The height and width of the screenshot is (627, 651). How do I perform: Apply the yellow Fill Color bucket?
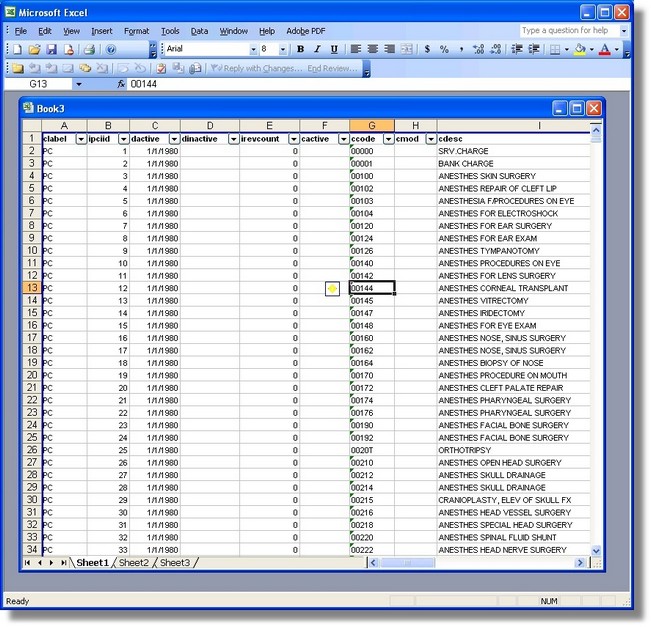[580, 49]
